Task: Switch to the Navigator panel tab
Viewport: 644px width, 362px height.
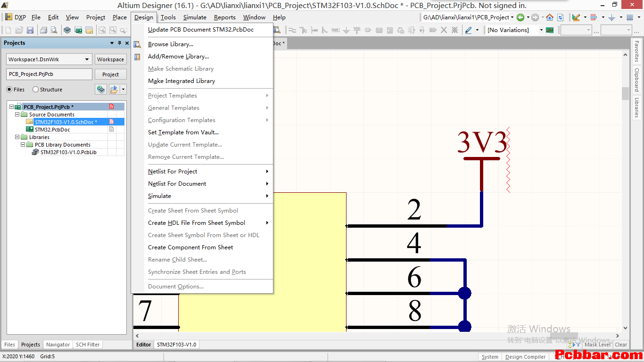Action: (58, 345)
